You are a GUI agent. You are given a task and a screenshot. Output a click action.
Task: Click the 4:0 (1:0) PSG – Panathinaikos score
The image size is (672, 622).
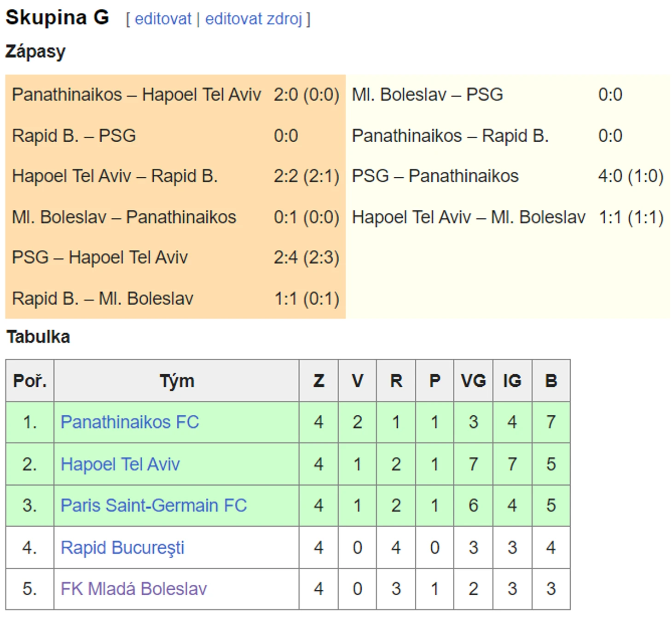631,176
